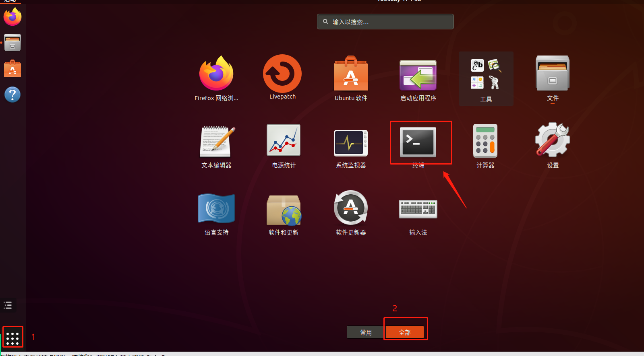Viewport: 644px width, 356px height.
Task: Switch to the 全部 all apps tab
Action: (x=405, y=332)
